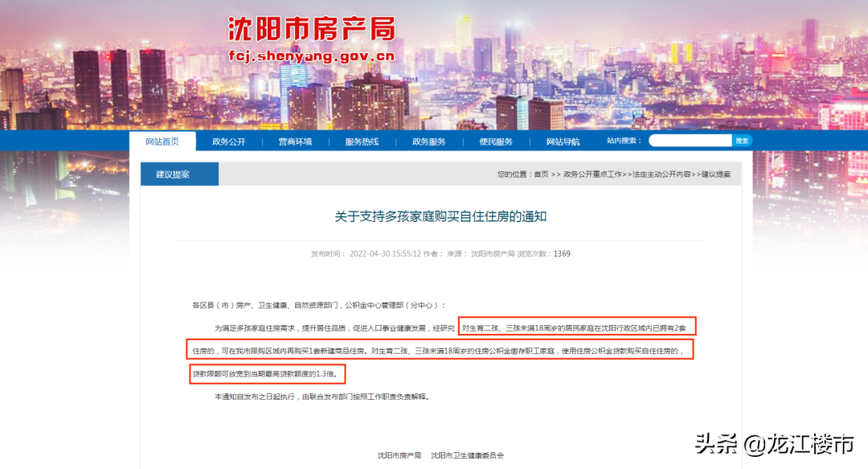Viewport: 868px width, 469px height.
Task: Open the 网站导航 menu
Action: pos(563,140)
